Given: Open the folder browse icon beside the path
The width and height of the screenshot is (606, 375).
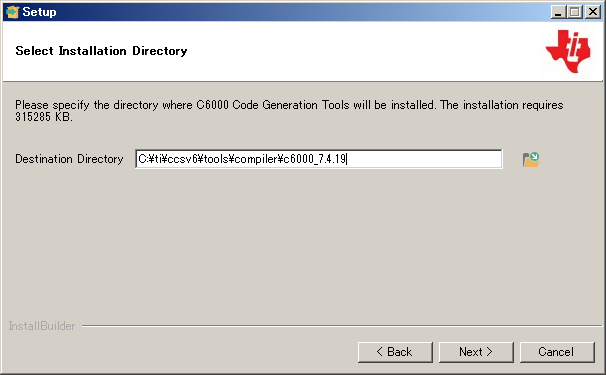Looking at the screenshot, I should [531, 159].
